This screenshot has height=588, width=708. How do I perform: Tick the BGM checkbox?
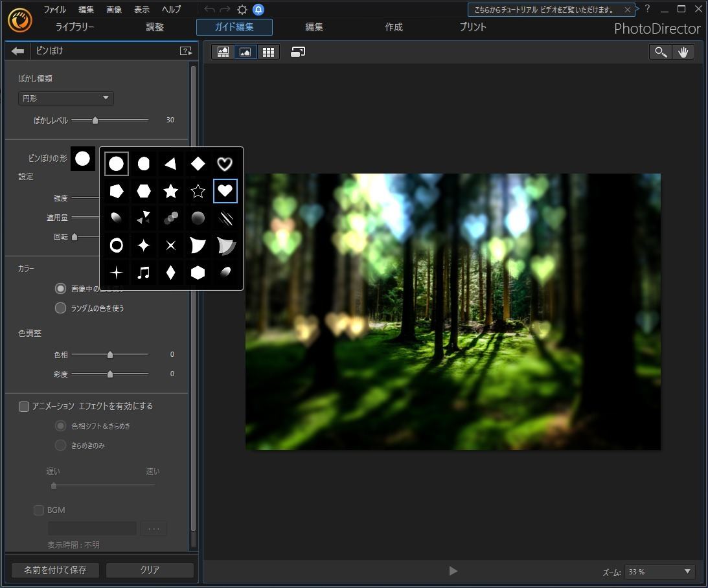tap(39, 510)
